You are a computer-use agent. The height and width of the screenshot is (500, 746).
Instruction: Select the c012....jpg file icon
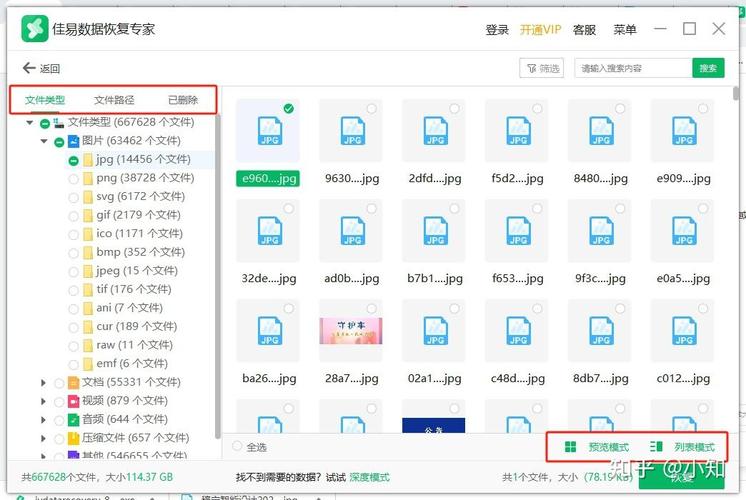tap(684, 331)
